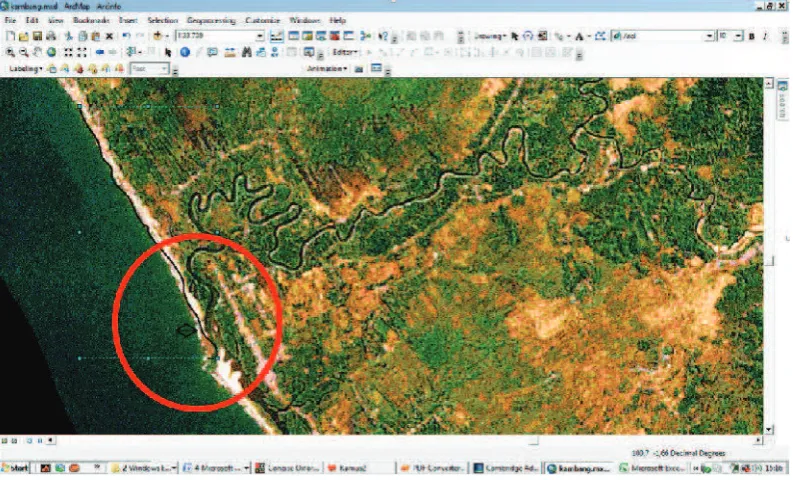Open the Customize menu
This screenshot has height=480, width=793.
[262, 21]
